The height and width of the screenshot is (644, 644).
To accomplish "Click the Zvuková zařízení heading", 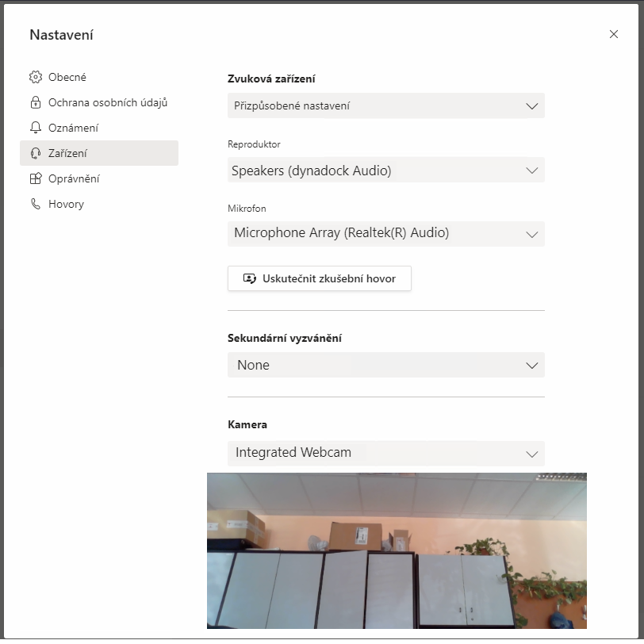I will point(271,79).
